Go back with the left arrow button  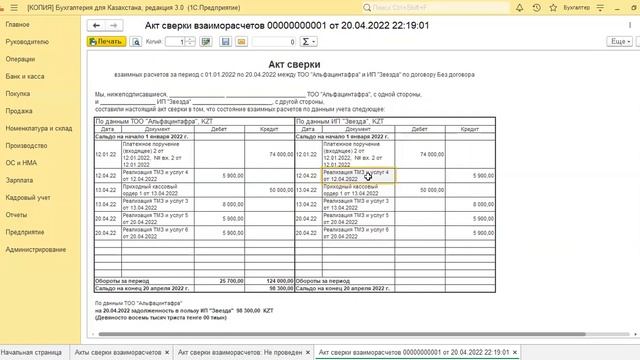pyautogui.click(x=96, y=25)
